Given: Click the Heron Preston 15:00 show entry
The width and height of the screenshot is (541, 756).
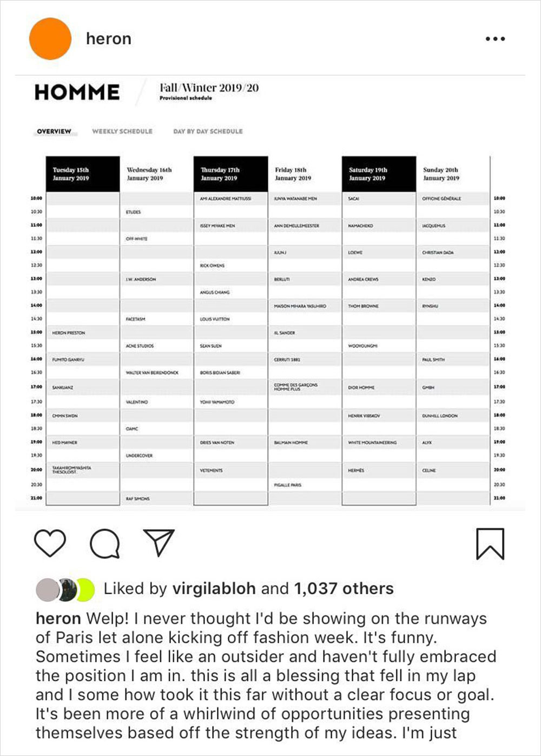Looking at the screenshot, I should pyautogui.click(x=69, y=333).
